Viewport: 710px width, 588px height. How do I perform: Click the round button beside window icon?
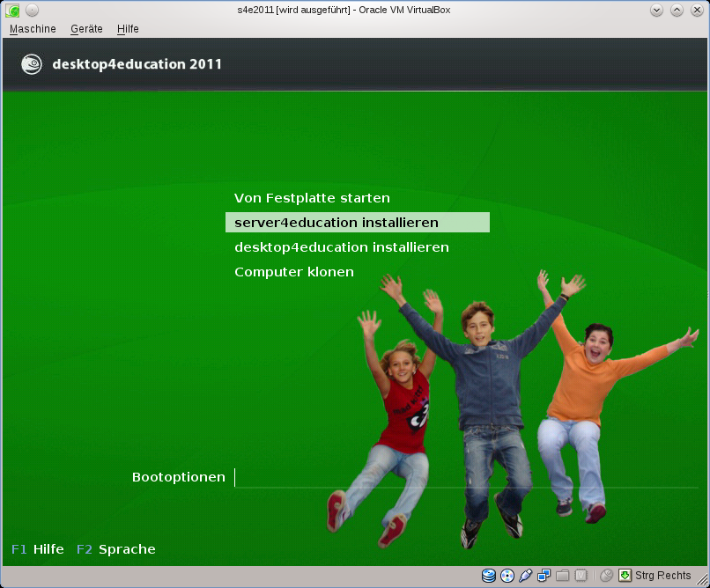point(32,10)
